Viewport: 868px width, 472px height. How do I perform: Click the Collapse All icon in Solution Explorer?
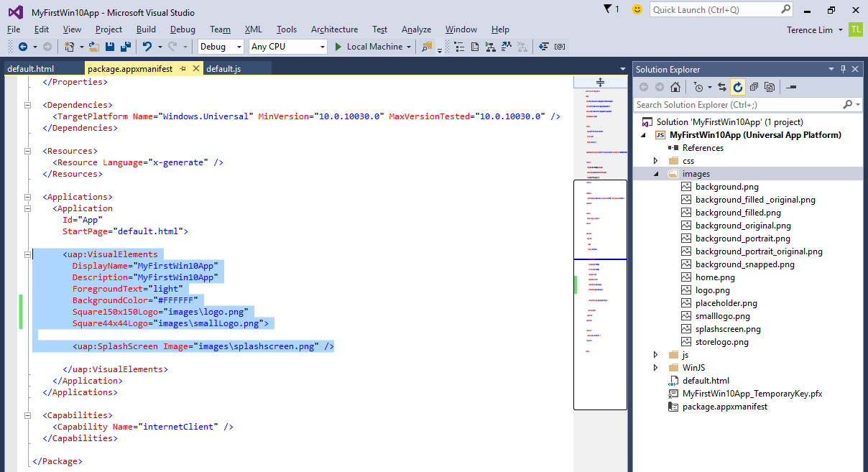754,87
